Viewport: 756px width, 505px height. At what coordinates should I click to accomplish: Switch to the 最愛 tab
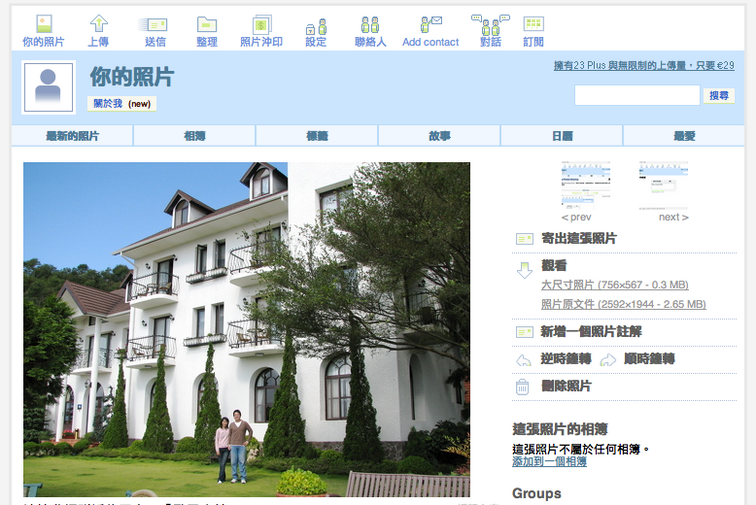[x=684, y=136]
